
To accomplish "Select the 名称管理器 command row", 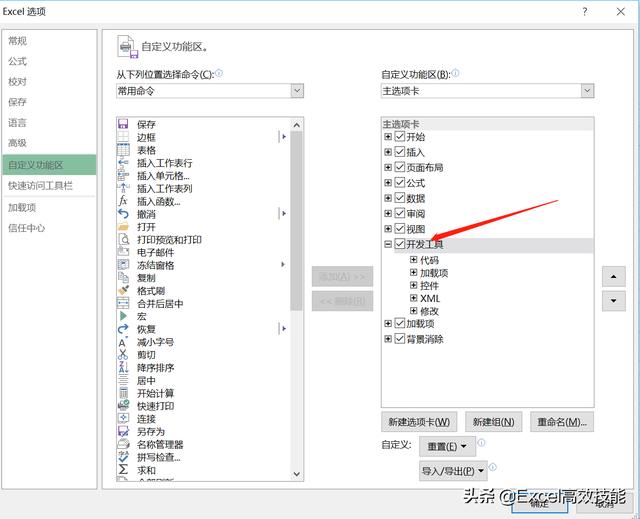I will 203,444.
